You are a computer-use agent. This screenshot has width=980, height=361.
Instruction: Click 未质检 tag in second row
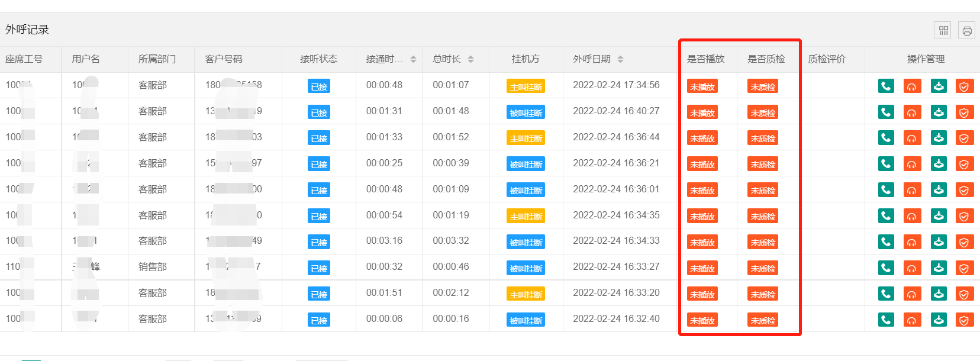click(x=763, y=113)
